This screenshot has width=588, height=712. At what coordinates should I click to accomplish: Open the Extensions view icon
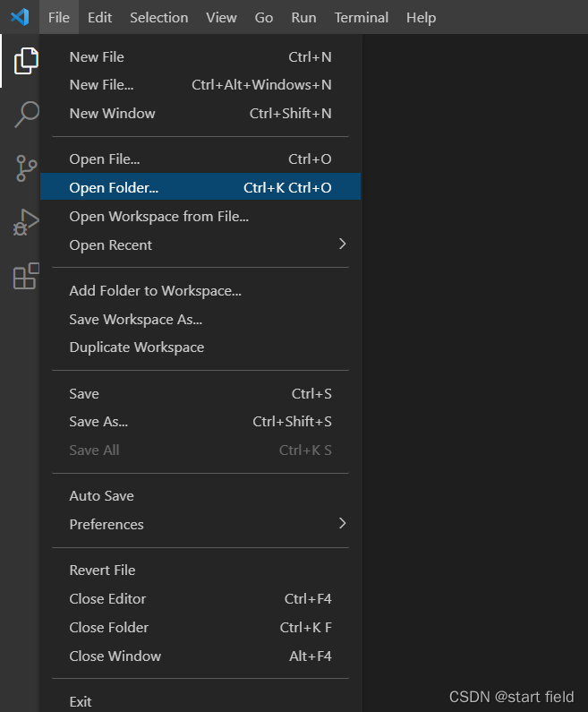[x=26, y=276]
